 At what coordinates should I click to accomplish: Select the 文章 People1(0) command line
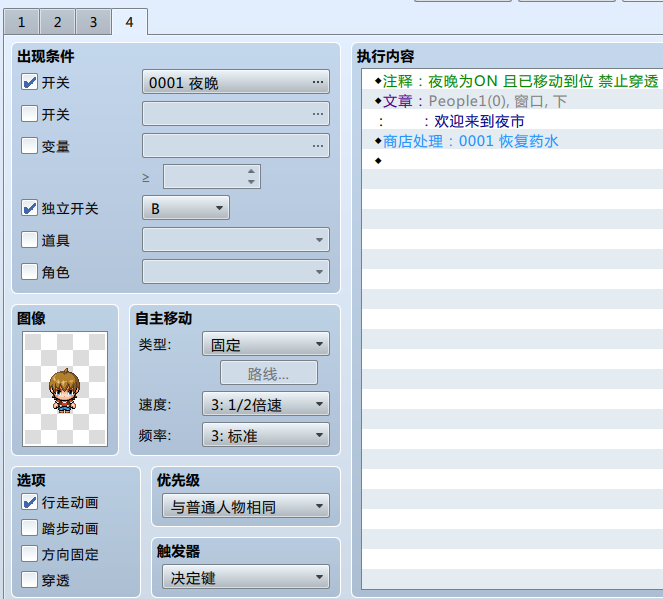coord(512,101)
